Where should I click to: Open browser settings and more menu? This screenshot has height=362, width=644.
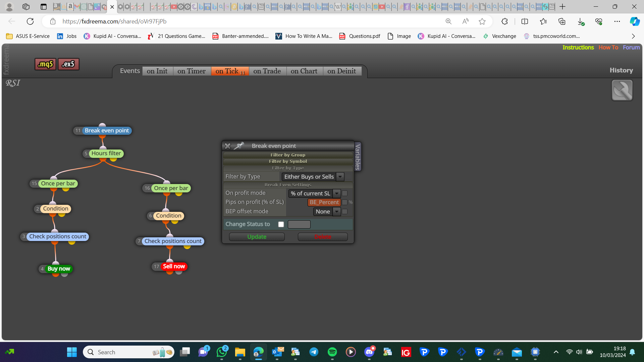pyautogui.click(x=617, y=21)
